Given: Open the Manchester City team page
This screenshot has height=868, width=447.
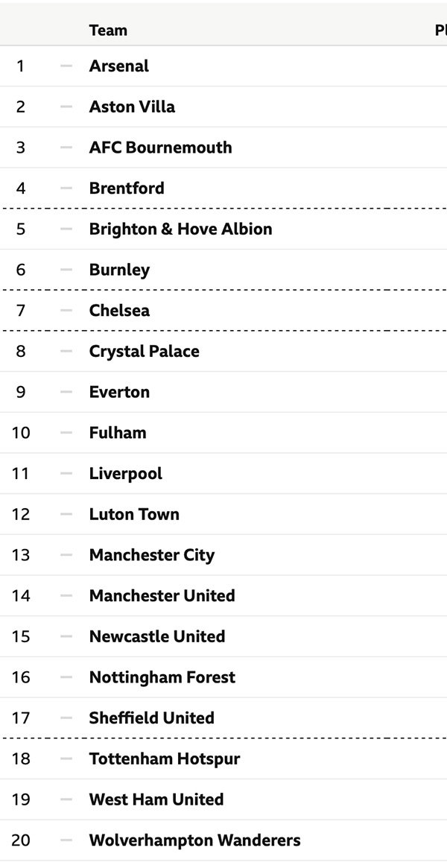Looking at the screenshot, I should [151, 555].
